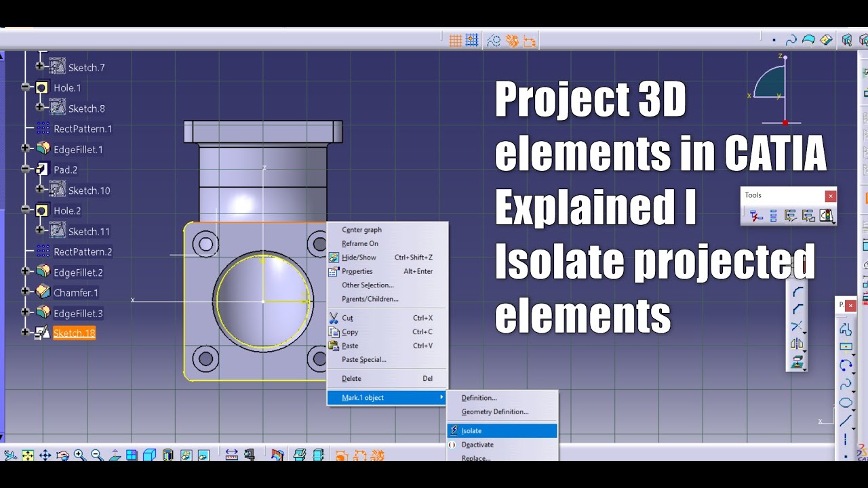Open the Mark.1 object submenu
The image size is (868, 488).
tap(387, 398)
